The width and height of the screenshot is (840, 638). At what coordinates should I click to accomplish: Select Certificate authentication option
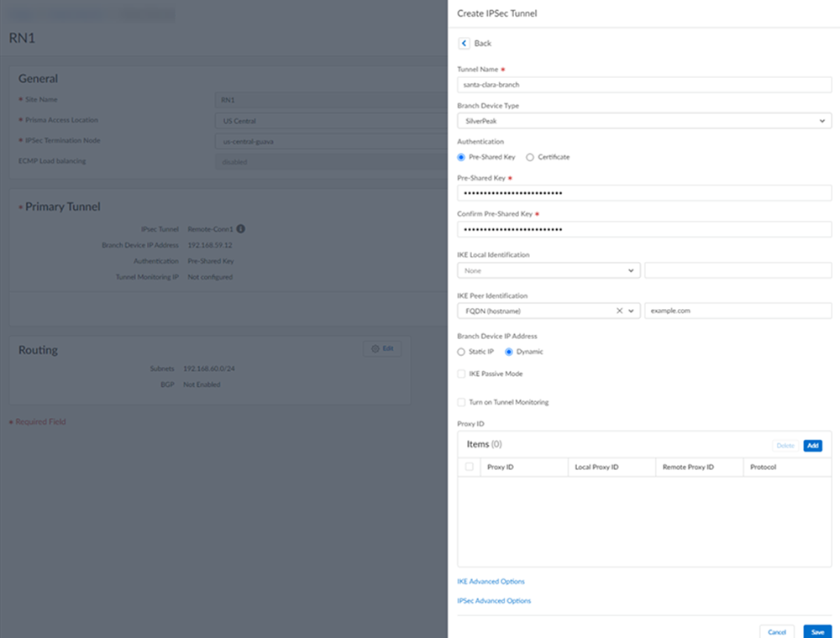[530, 157]
